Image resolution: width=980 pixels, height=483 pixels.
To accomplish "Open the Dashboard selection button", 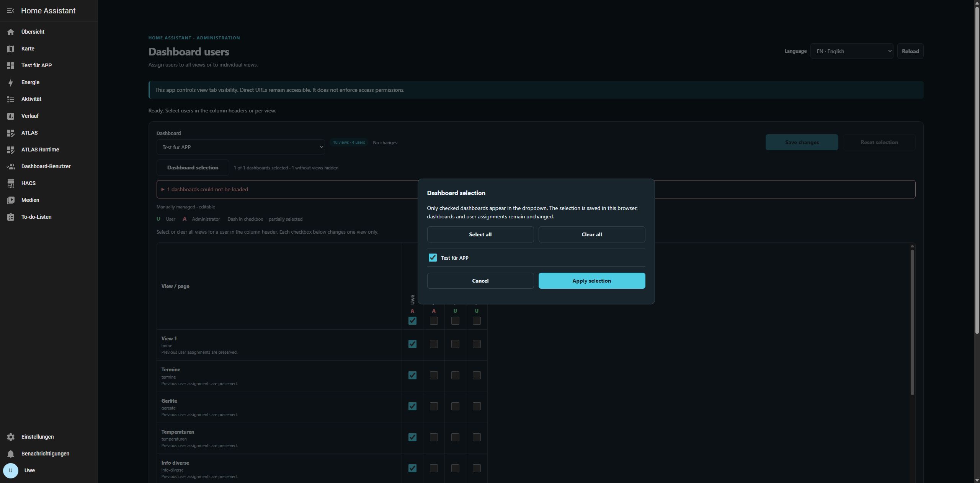I will [193, 168].
